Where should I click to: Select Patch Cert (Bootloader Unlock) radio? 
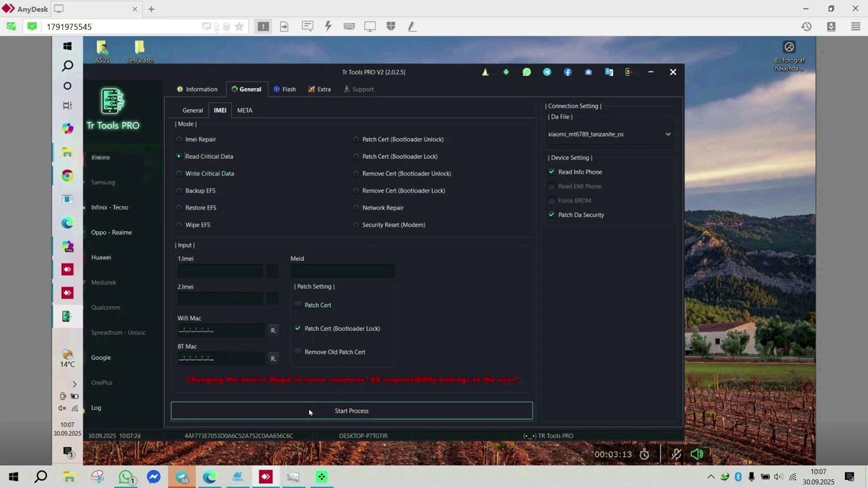pos(398,139)
